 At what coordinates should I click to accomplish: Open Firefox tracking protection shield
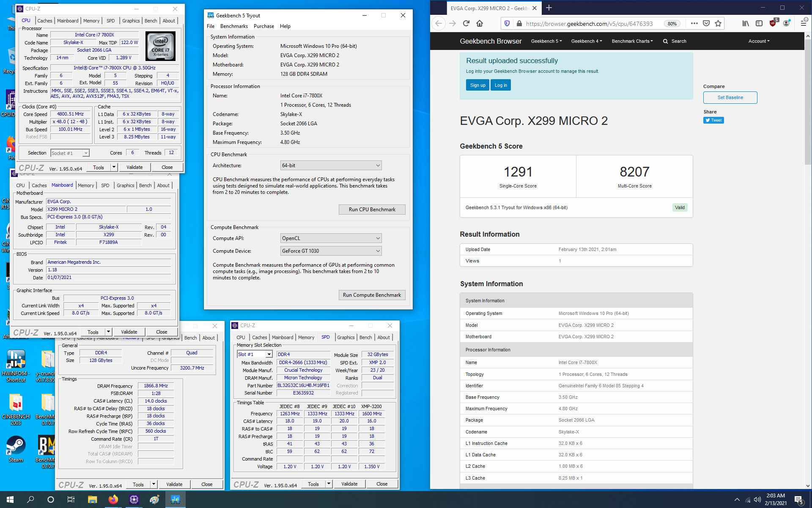coord(507,23)
